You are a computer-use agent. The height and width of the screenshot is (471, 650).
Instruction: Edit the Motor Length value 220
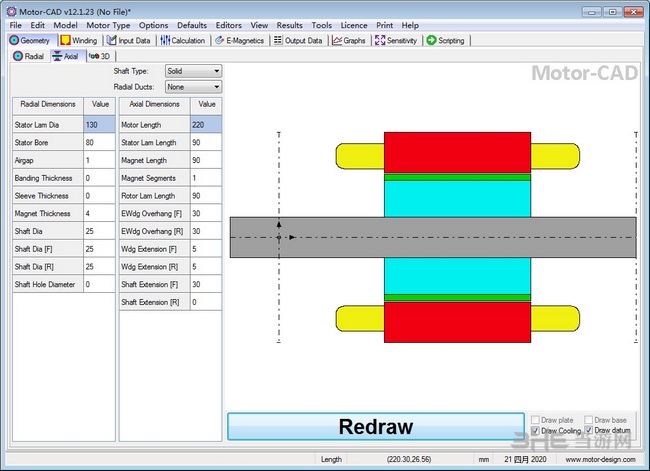206,124
